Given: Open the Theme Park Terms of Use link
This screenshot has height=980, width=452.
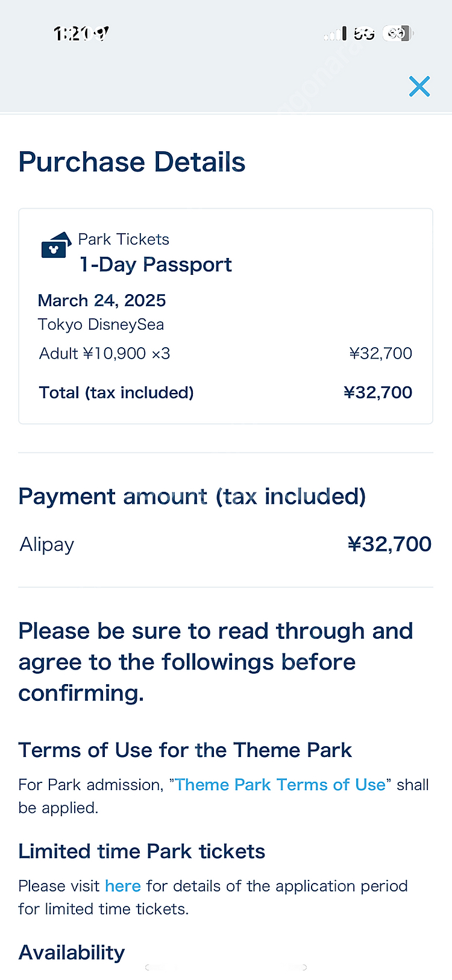Looking at the screenshot, I should 280,785.
